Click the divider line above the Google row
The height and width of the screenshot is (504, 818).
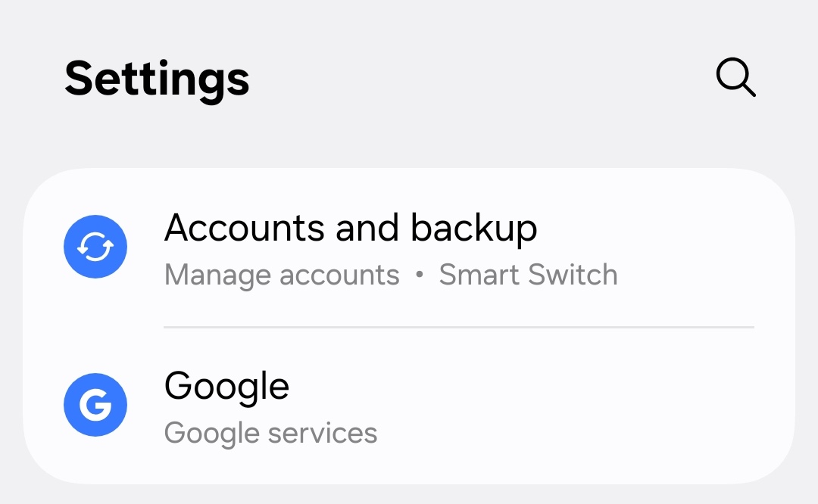coord(459,328)
